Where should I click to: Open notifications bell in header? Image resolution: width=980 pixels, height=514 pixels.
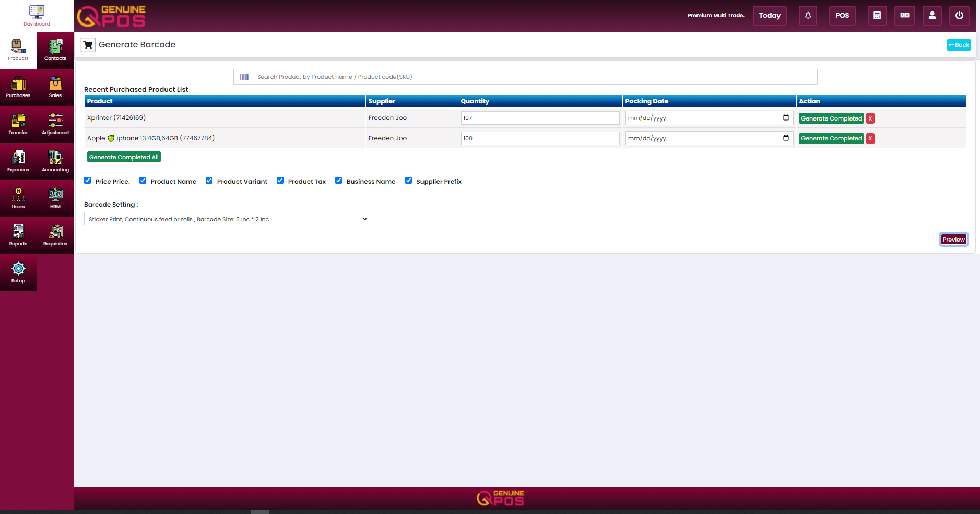coord(808,16)
